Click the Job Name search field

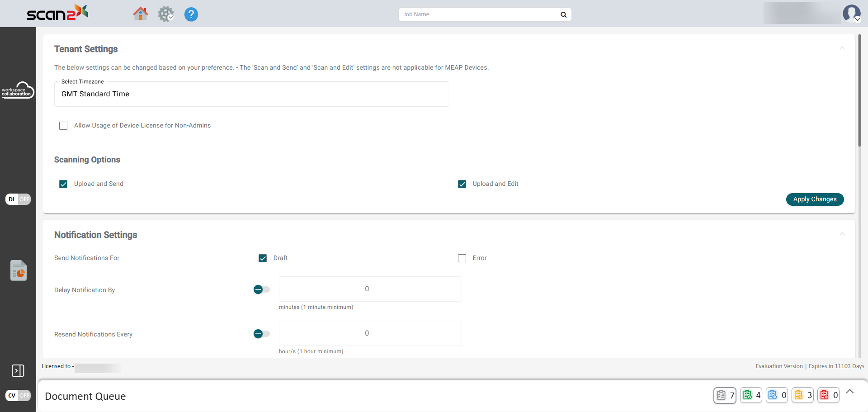coord(479,14)
